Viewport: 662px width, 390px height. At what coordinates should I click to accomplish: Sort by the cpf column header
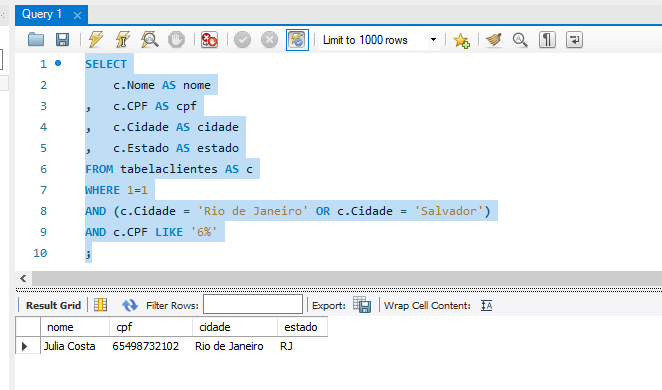point(151,327)
